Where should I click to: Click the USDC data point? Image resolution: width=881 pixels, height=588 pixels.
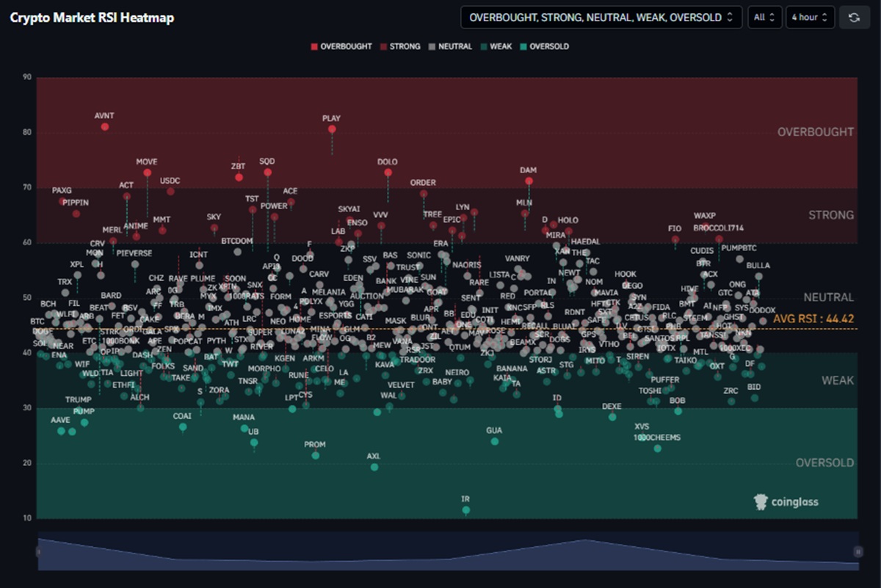pos(170,191)
